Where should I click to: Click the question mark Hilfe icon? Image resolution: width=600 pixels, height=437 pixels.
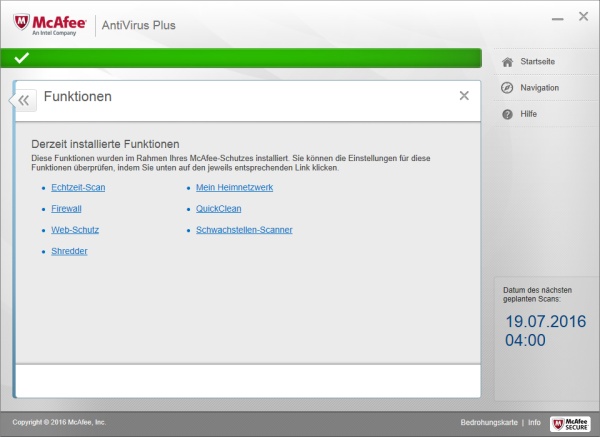(507, 114)
